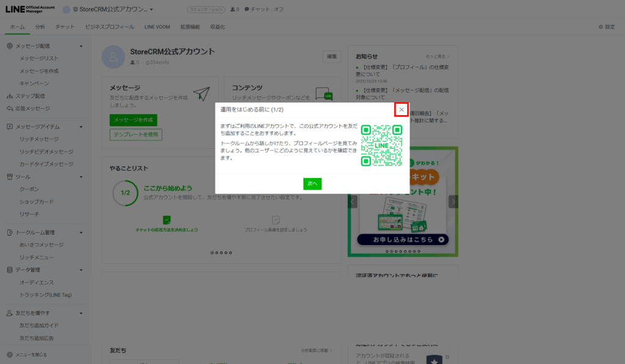Go to previous banner with left arrow

[x=353, y=202]
